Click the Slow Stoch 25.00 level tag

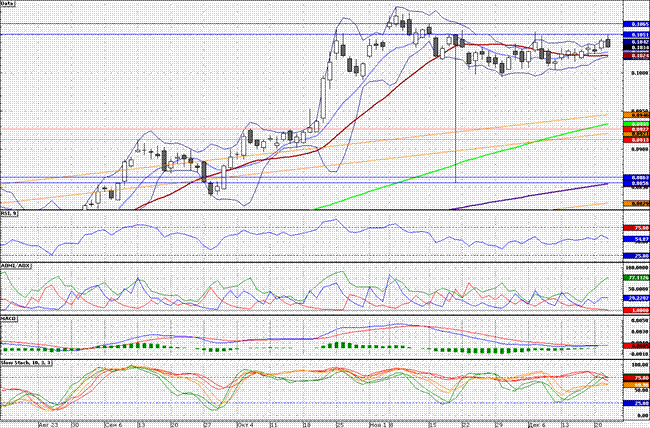click(636, 403)
